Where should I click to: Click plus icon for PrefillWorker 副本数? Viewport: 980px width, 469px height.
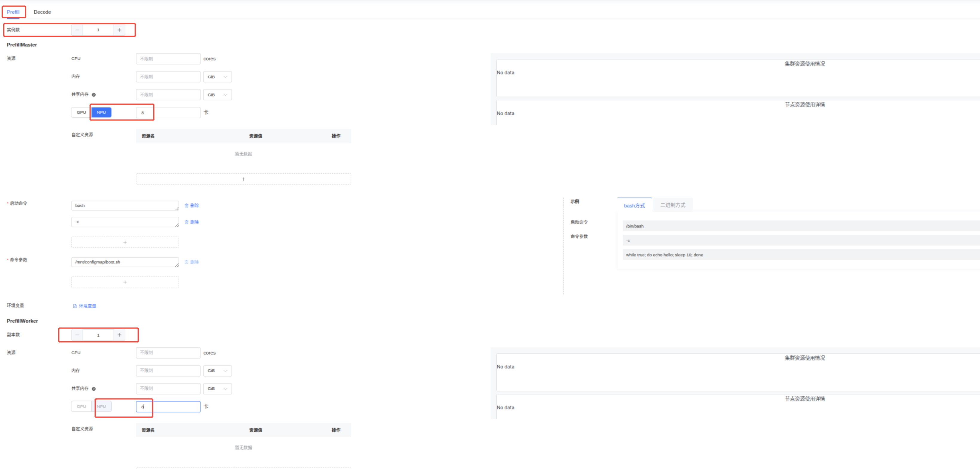click(119, 335)
